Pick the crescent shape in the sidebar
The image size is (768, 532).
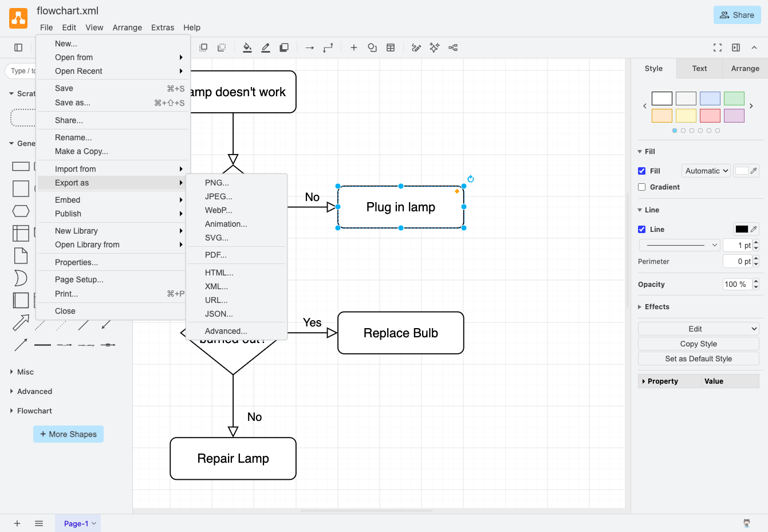21,278
